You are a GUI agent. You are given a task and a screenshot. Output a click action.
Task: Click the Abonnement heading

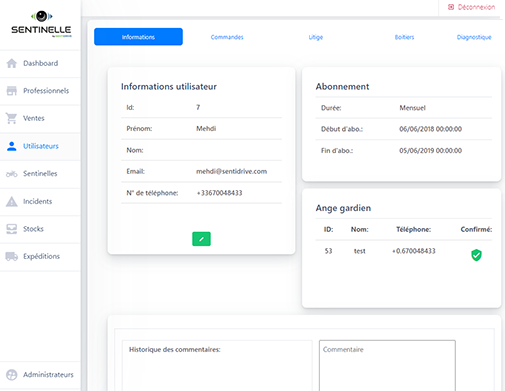[342, 87]
